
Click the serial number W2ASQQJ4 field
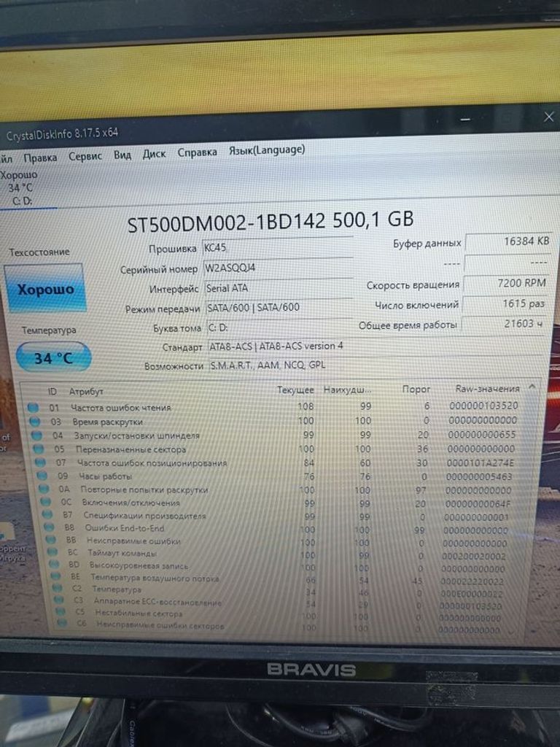[x=278, y=268]
